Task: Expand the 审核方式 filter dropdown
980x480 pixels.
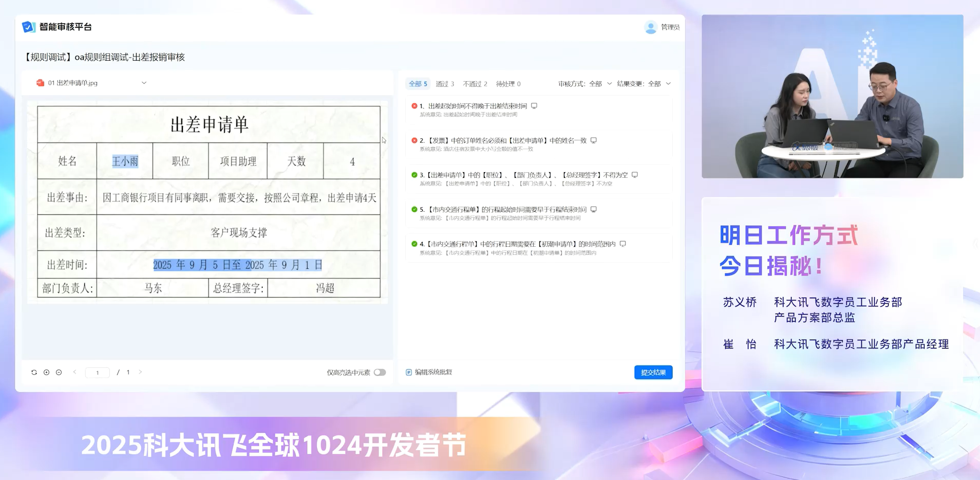Action: click(609, 84)
